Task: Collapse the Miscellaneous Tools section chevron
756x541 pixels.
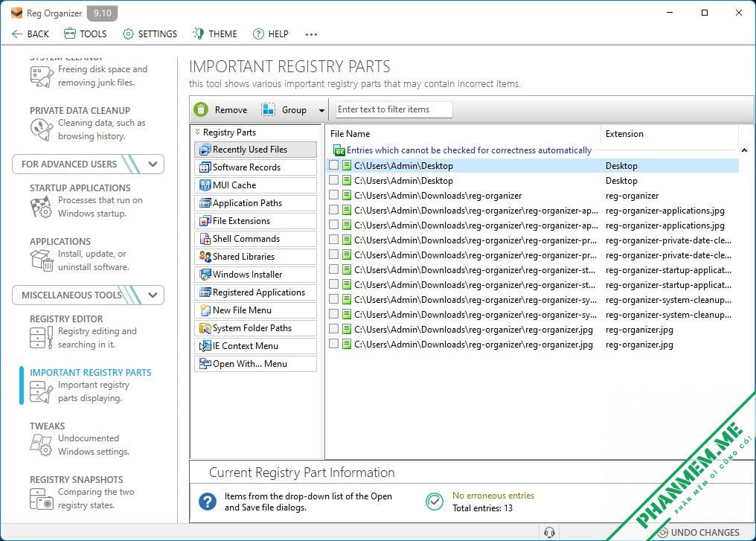Action: [153, 295]
